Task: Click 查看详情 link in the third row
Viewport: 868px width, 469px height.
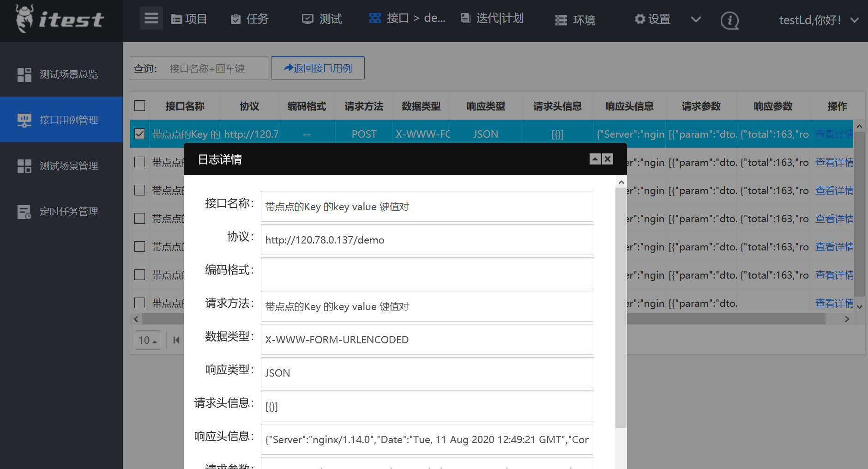Action: click(x=834, y=190)
